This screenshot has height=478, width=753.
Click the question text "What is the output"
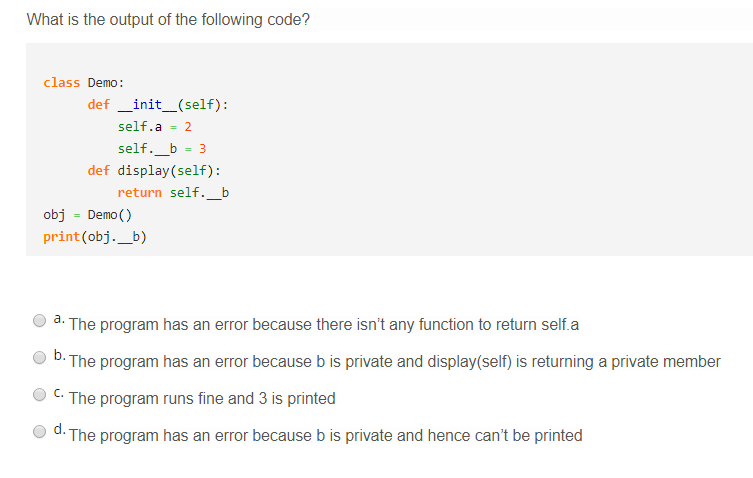pos(168,20)
